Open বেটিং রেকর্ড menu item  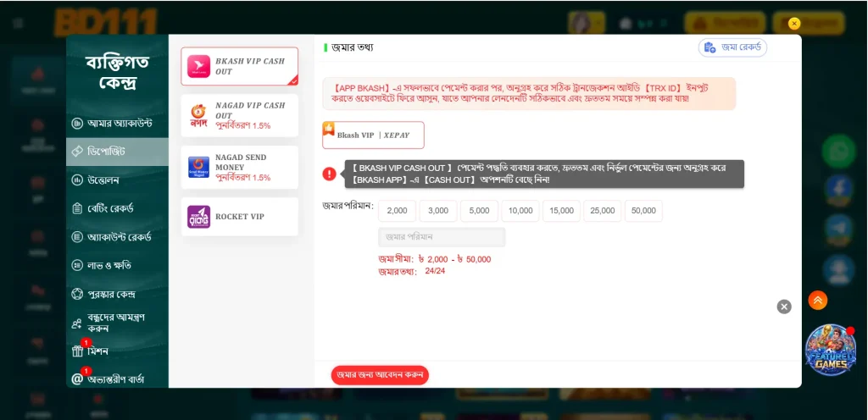117,208
